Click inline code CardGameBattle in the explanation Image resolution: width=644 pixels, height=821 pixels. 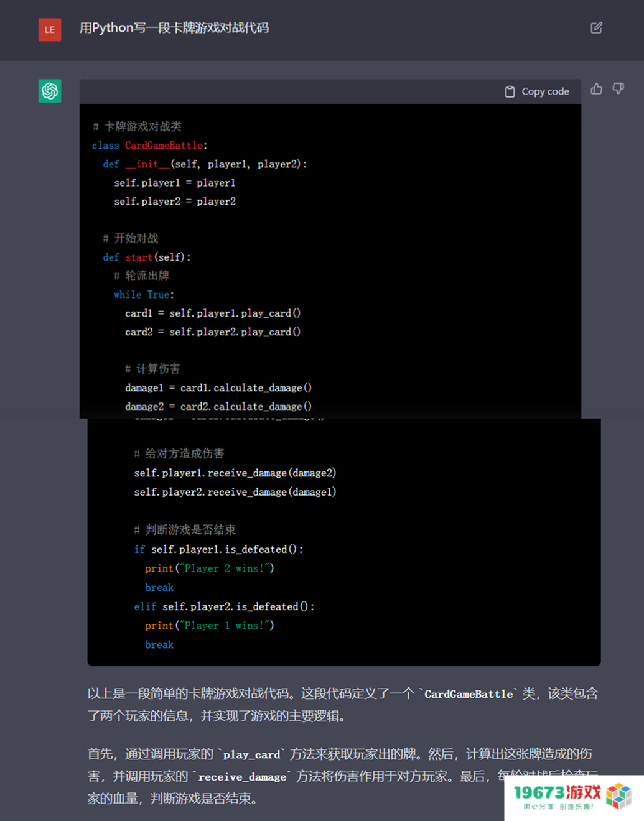(x=469, y=694)
